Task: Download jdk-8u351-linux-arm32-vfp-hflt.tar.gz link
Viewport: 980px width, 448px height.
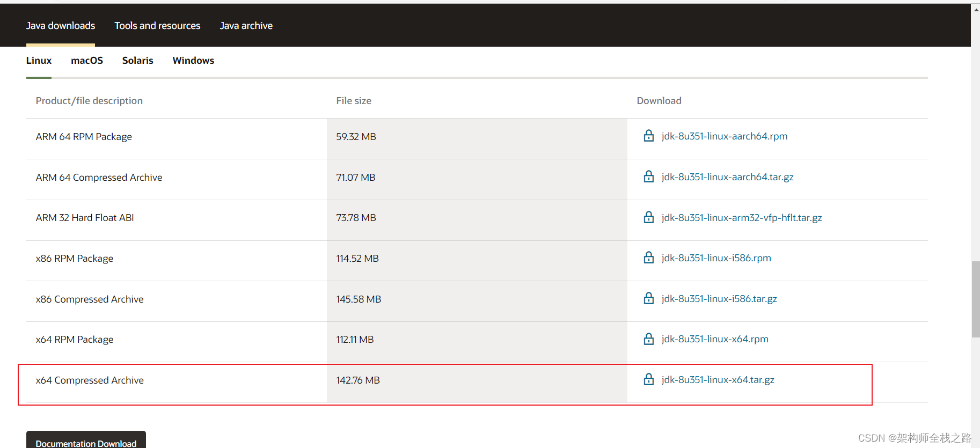Action: click(742, 218)
